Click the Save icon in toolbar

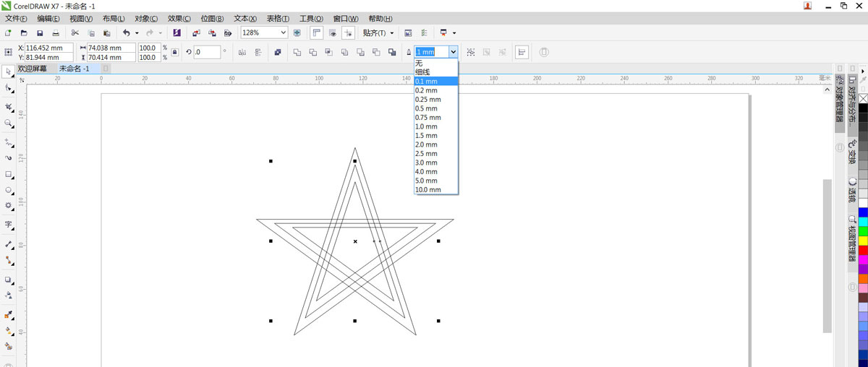click(40, 33)
